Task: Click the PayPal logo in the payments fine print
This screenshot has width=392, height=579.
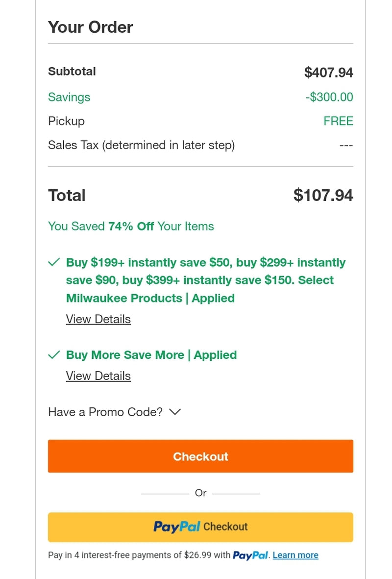Action: 251,555
